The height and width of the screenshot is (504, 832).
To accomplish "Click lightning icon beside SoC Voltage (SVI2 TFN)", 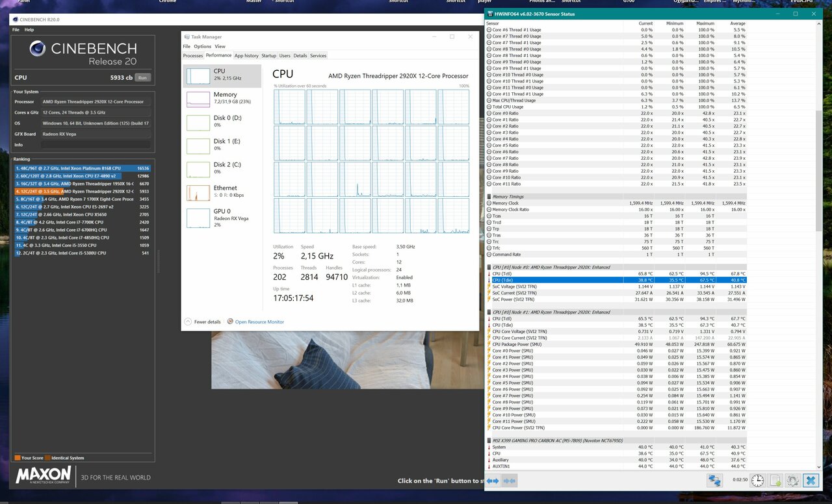I will (489, 286).
